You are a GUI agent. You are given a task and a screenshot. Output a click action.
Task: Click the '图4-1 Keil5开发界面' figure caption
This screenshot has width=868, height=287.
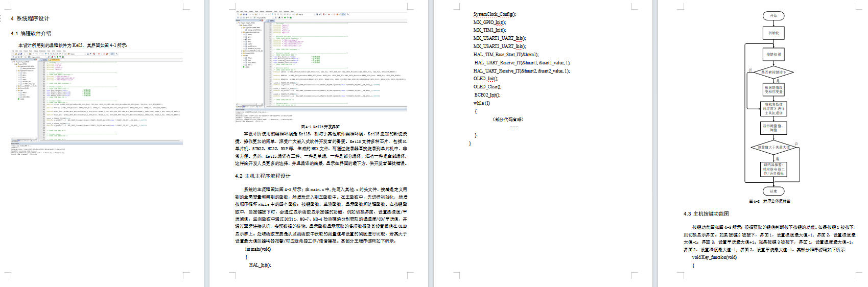tap(320, 127)
